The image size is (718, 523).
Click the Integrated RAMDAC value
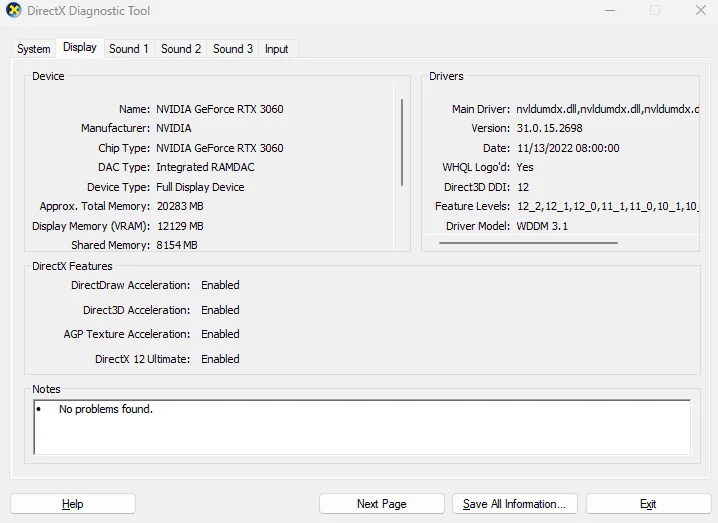click(205, 167)
